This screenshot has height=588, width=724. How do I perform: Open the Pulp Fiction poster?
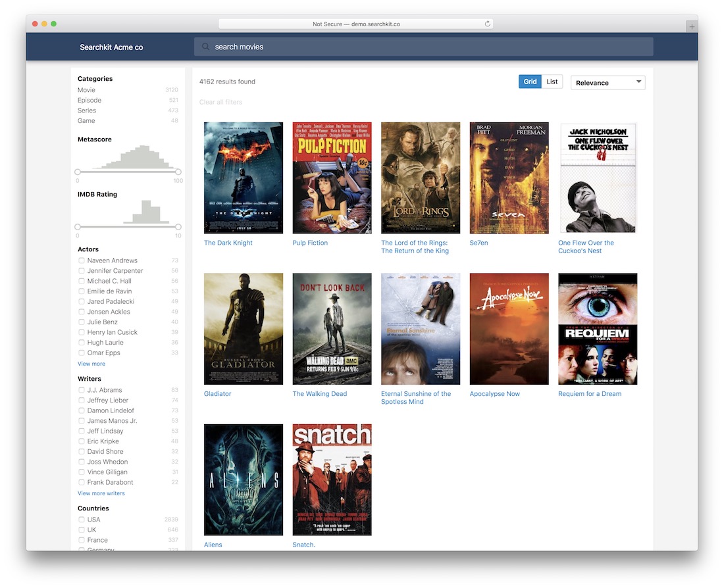332,178
